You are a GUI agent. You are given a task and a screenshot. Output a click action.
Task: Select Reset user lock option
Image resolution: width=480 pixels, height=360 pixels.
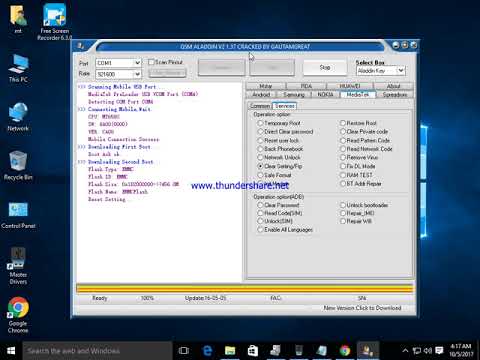[x=260, y=140]
